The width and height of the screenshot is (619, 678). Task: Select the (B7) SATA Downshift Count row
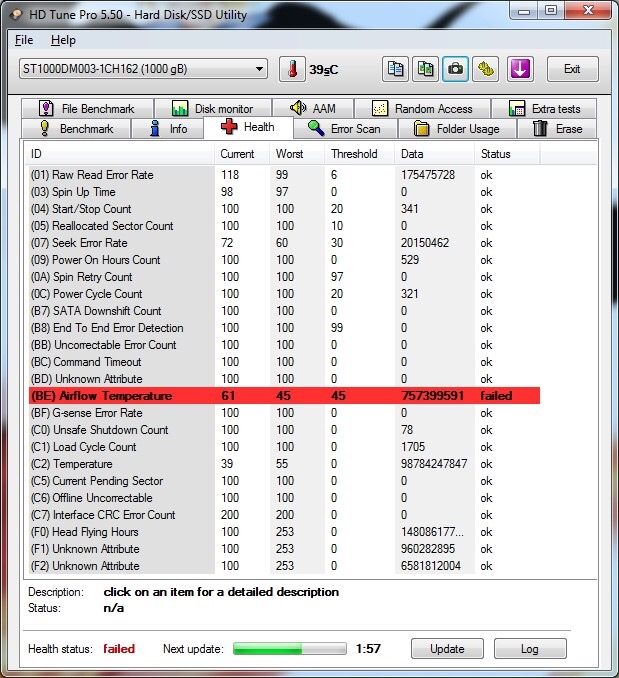click(x=284, y=311)
